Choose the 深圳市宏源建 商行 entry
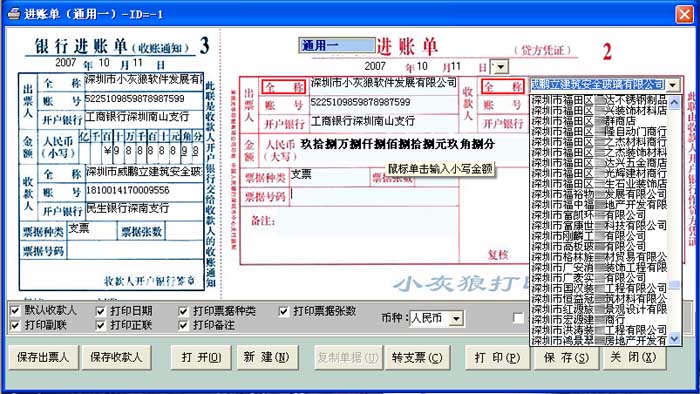 [599, 319]
